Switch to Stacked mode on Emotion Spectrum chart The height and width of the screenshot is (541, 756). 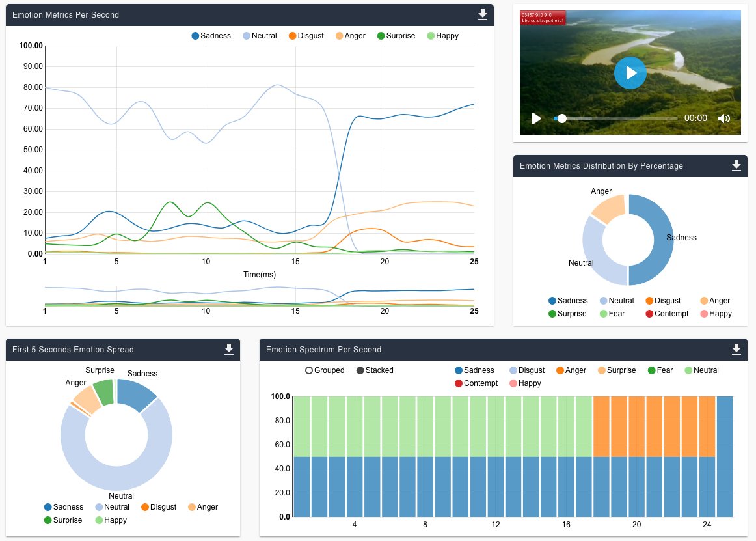pos(374,370)
